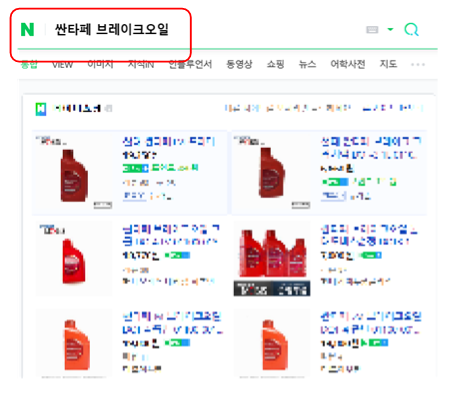
Task: Open the second dark-red oil bottle thumbnail
Action: pyautogui.click(x=272, y=173)
